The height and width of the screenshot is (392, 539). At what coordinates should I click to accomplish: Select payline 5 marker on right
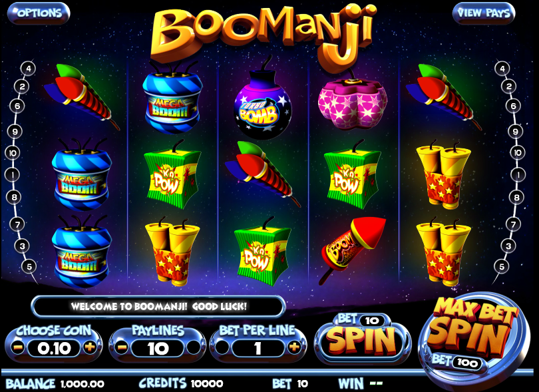(502, 266)
